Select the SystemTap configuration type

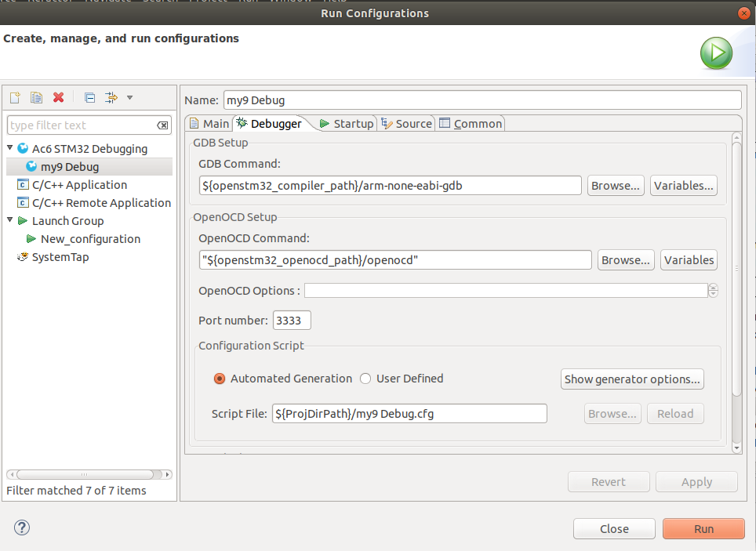60,257
